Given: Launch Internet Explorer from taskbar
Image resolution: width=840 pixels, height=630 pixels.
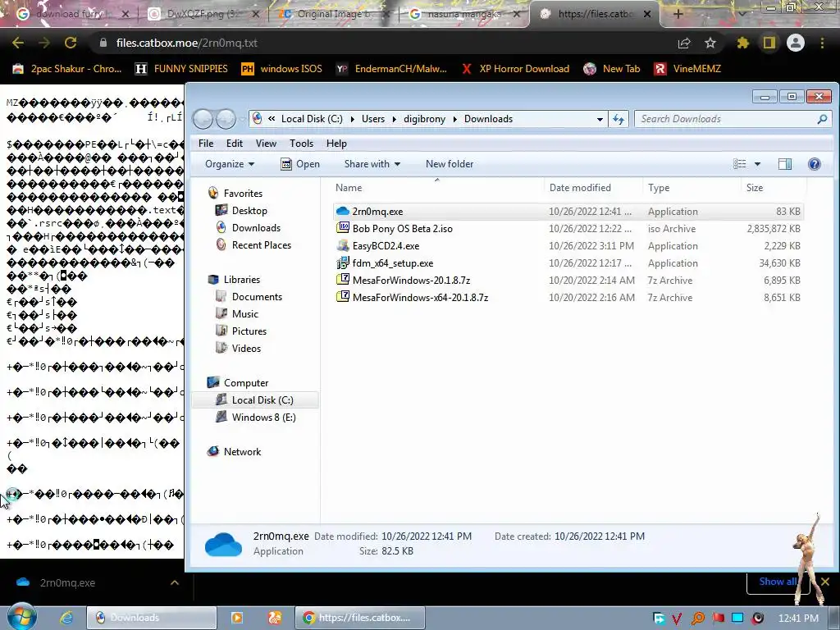Looking at the screenshot, I should (66, 618).
